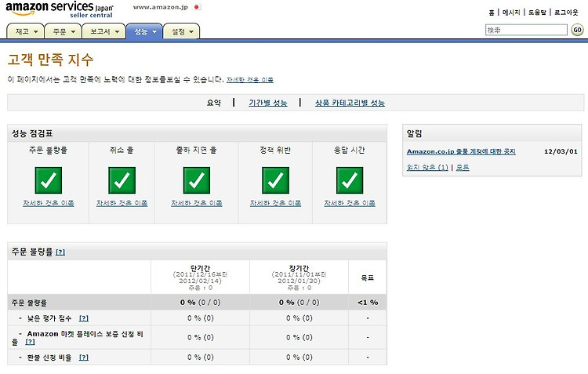Click the 성능 점검표 panel header
This screenshot has width=588, height=374.
click(x=198, y=133)
